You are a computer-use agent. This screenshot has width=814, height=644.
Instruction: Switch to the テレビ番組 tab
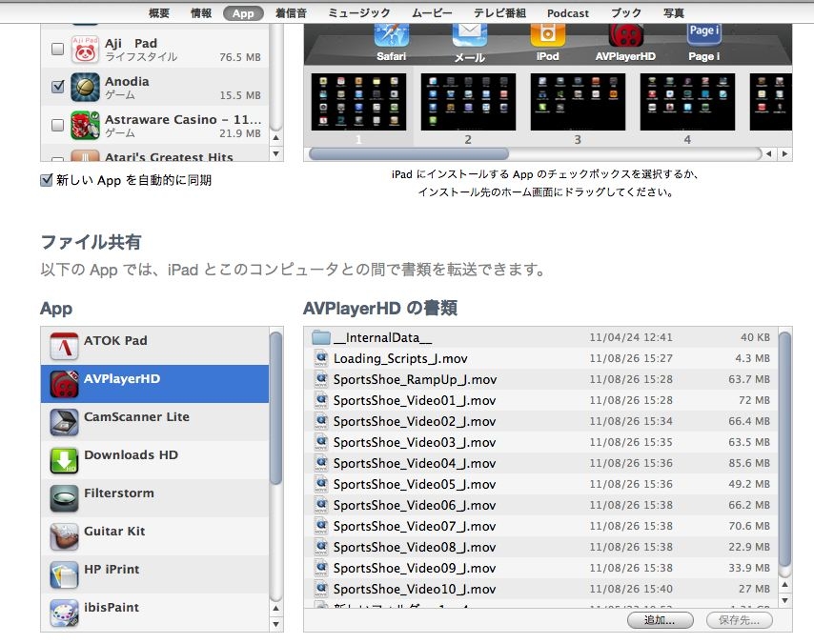pyautogui.click(x=499, y=13)
